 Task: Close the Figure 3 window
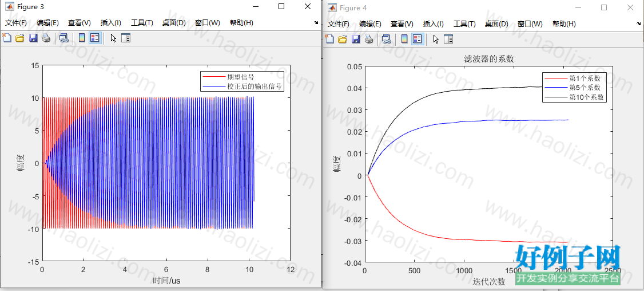[308, 6]
